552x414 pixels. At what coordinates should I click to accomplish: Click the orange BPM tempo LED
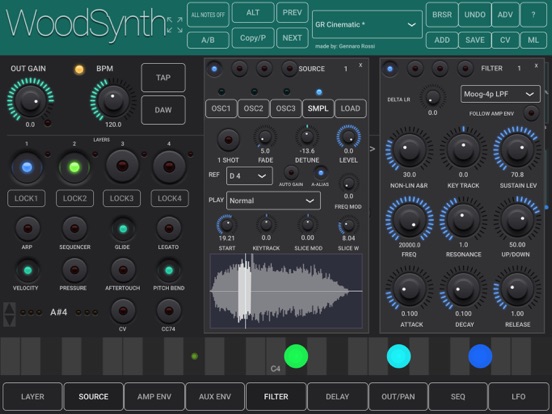tap(79, 69)
